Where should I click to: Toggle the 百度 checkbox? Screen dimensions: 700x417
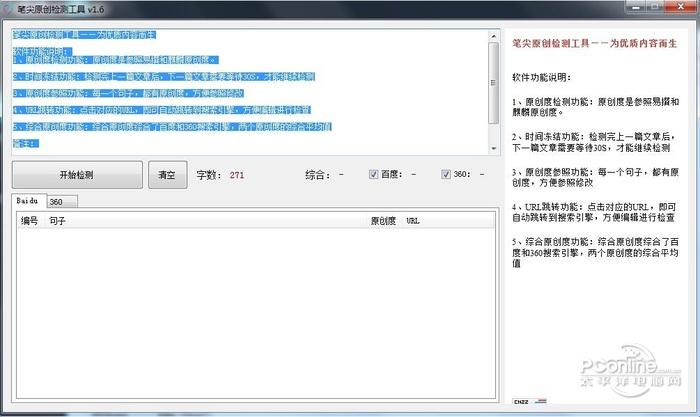coord(374,174)
